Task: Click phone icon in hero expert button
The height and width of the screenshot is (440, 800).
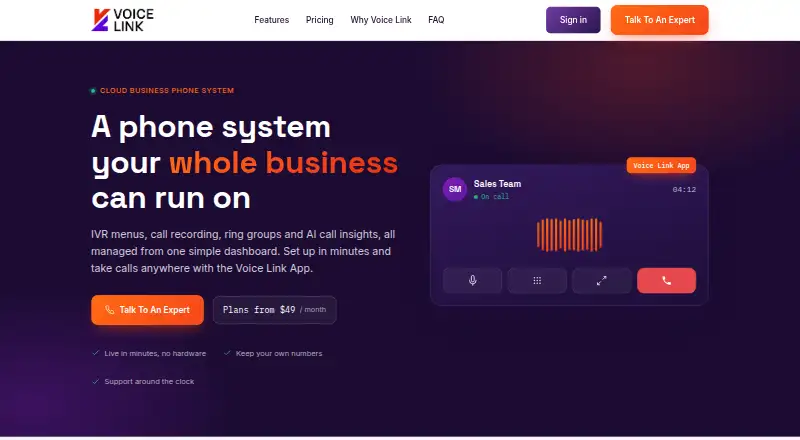Action: tap(109, 310)
